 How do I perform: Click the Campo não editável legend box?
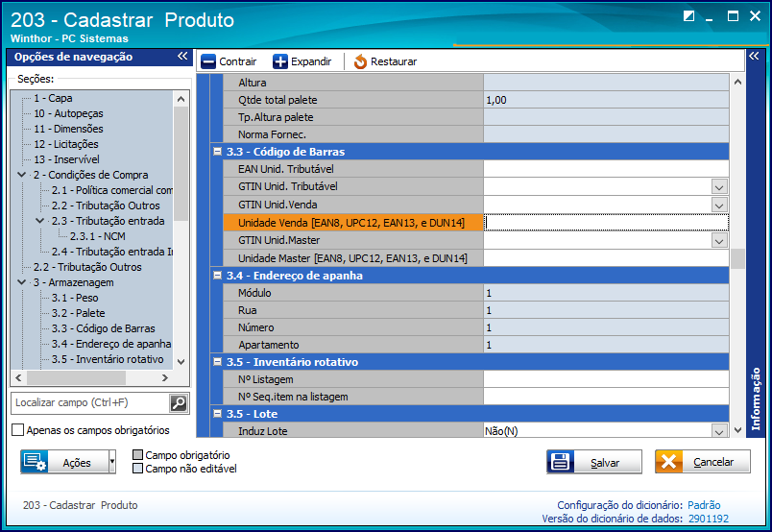coord(138,468)
